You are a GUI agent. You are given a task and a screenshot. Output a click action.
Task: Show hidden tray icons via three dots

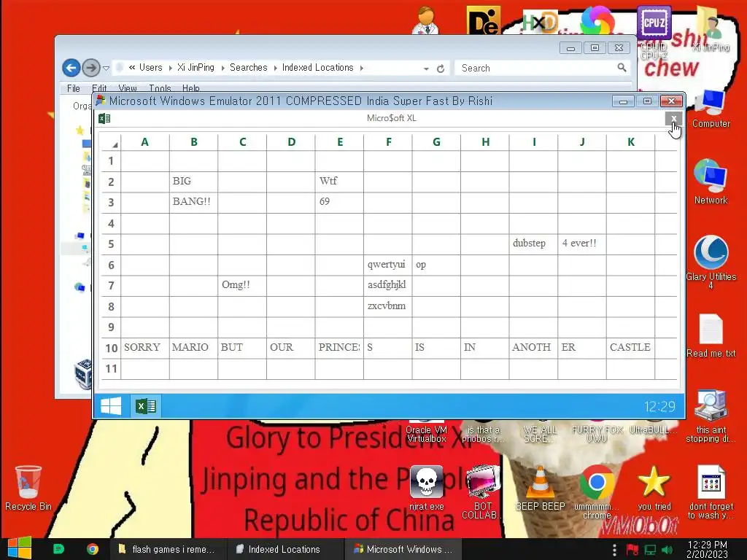614,550
